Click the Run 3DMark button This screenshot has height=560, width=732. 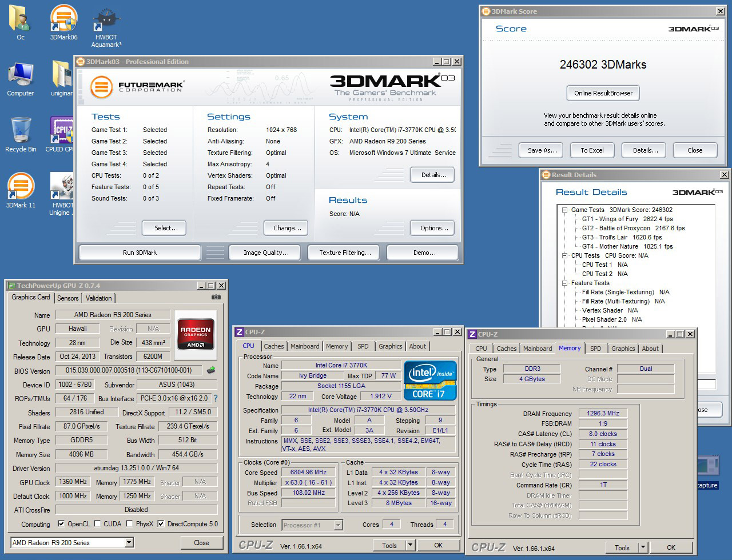point(140,253)
